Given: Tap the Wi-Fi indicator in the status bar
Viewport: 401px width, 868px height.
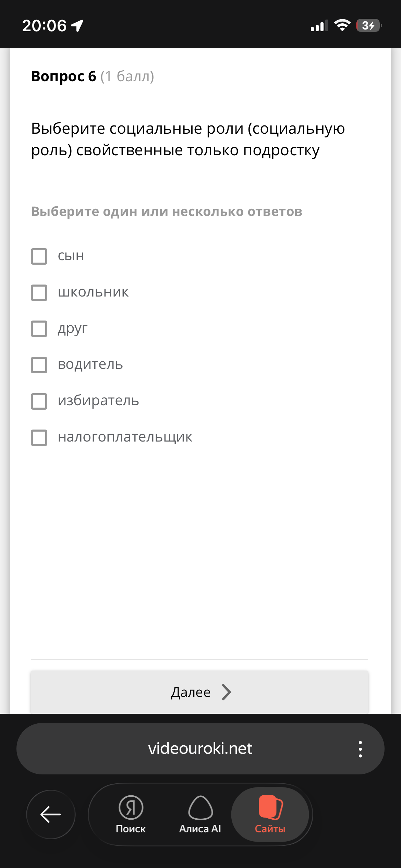Looking at the screenshot, I should click(342, 24).
